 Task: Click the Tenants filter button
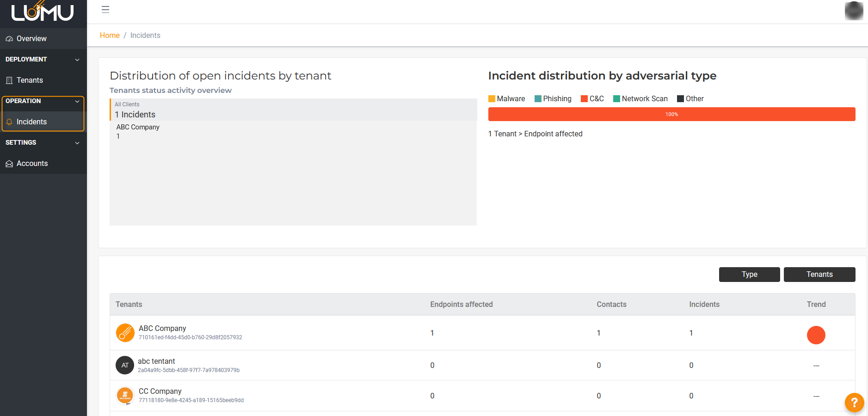(x=819, y=275)
